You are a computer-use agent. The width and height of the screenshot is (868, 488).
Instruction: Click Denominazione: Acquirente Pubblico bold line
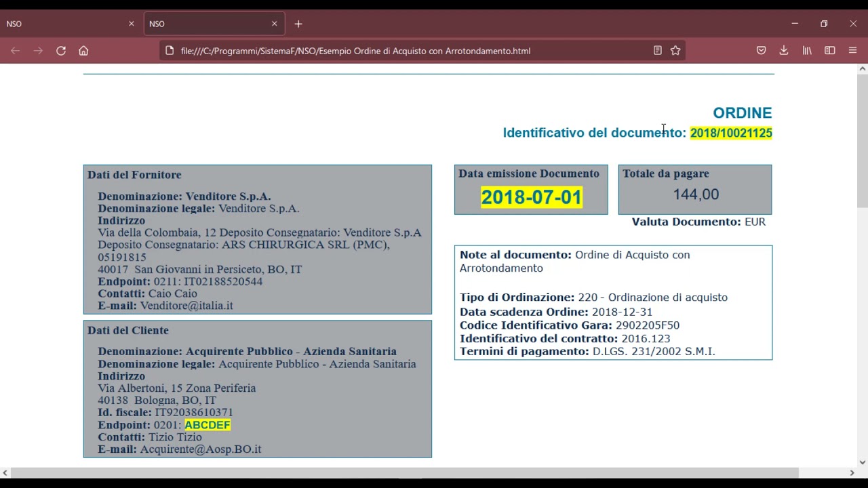[x=247, y=352]
